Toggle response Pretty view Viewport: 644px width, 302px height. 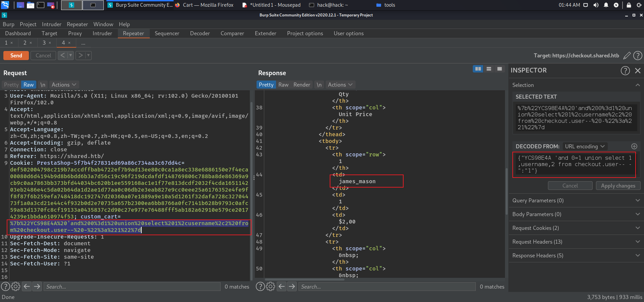(x=266, y=85)
